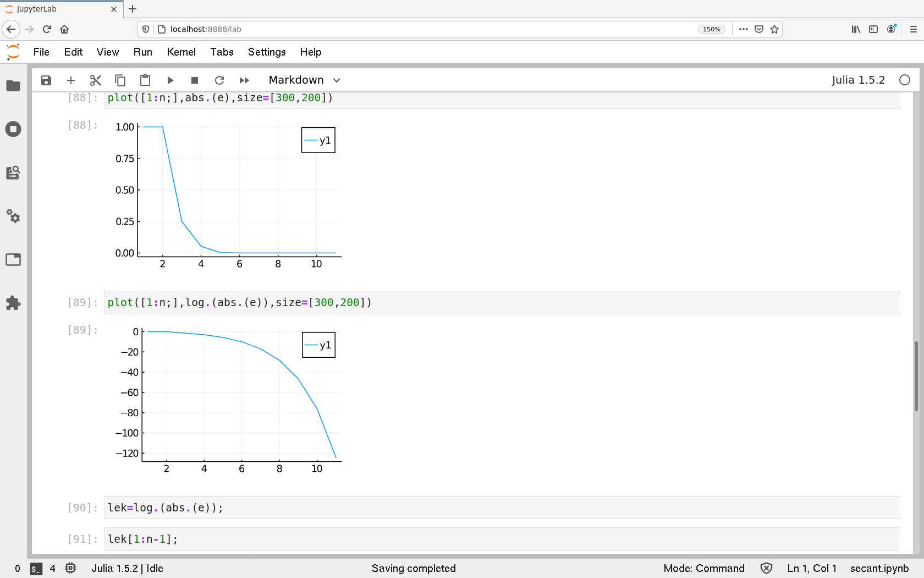
Task: Restart kernel and run all cells
Action: point(244,80)
